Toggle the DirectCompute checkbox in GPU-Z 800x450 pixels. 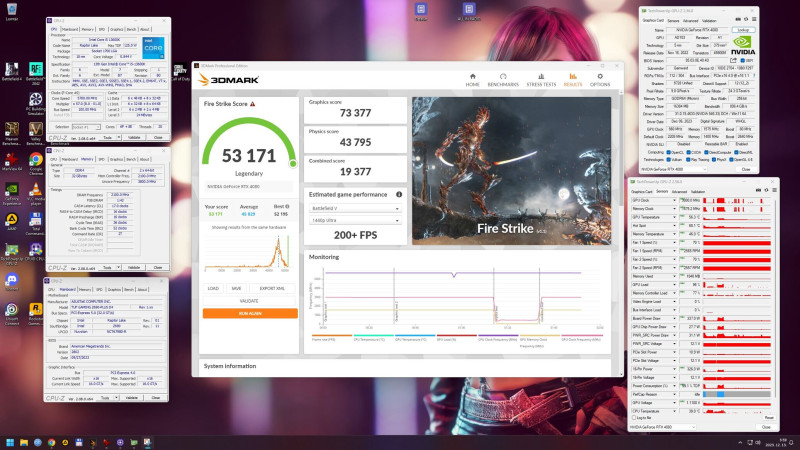point(707,152)
